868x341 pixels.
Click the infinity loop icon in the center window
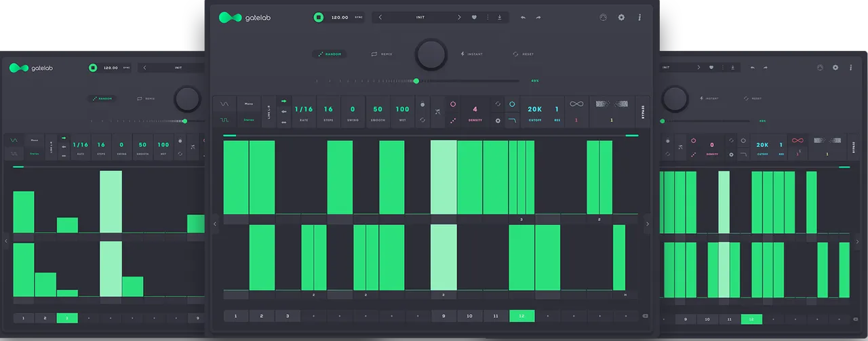click(x=576, y=104)
